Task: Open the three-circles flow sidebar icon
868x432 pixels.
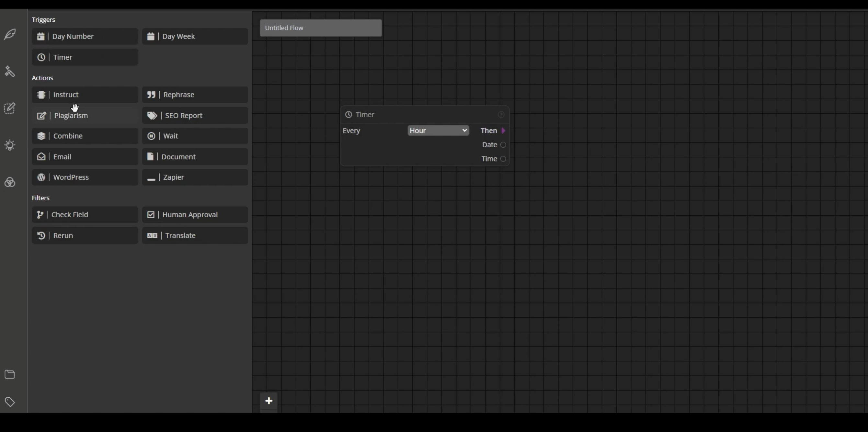Action: tap(10, 182)
